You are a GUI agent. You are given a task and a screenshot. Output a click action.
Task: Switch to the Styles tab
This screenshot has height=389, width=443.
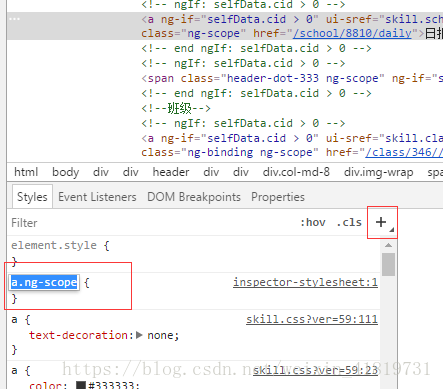(x=32, y=197)
